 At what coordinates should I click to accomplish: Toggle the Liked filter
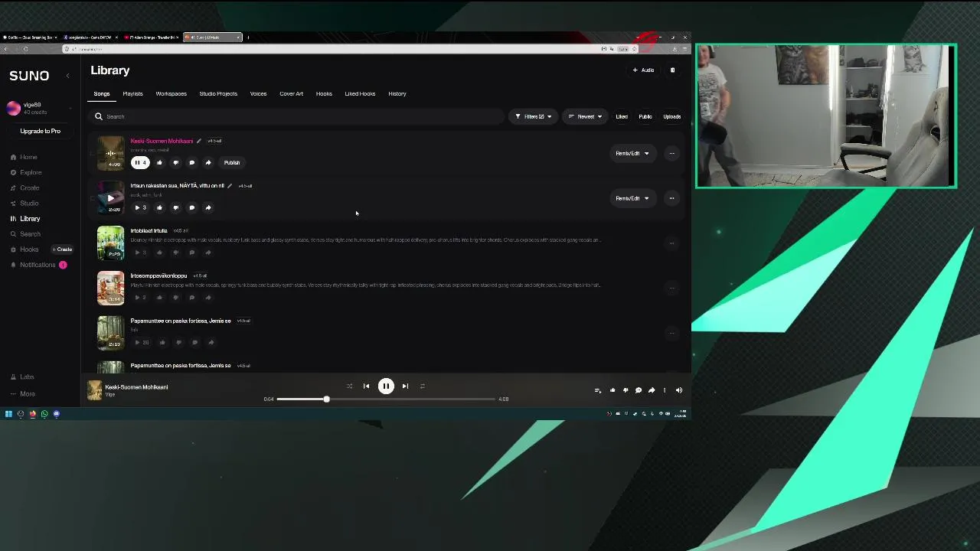tap(622, 116)
